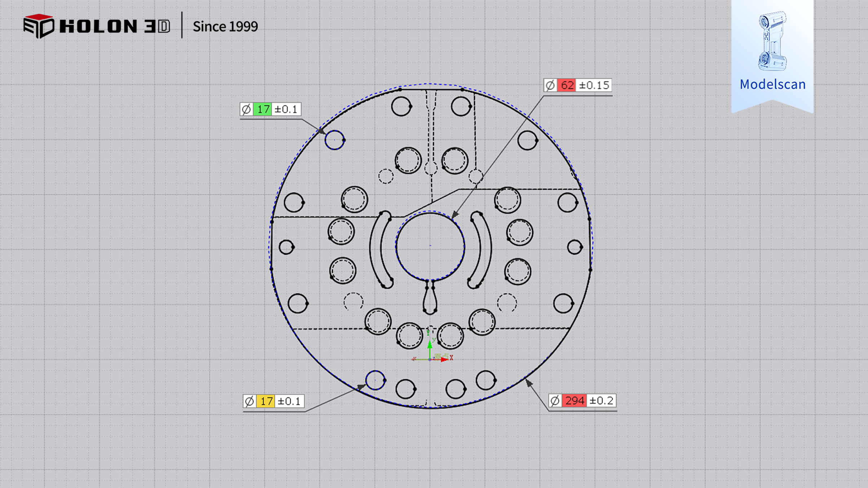Select the red 294 value swatch
This screenshot has width=868, height=488.
point(574,400)
